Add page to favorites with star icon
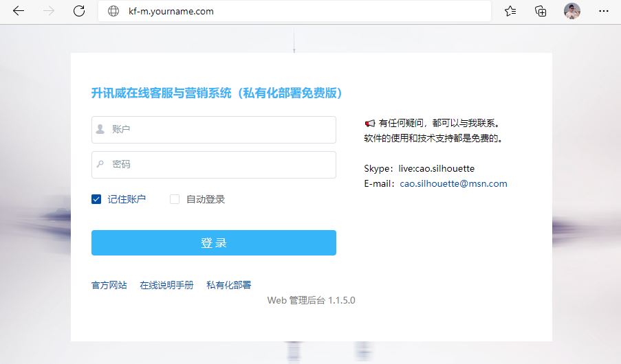621x364 pixels. [510, 11]
